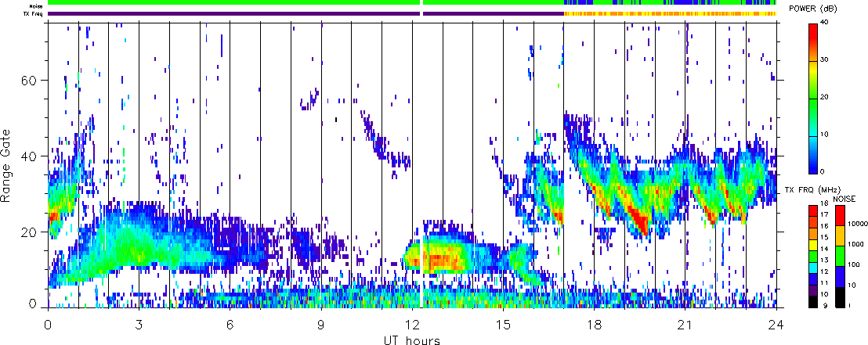Pick the green swatch in NOISE legend
Screen dimensions: 868x345
[x=841, y=257]
